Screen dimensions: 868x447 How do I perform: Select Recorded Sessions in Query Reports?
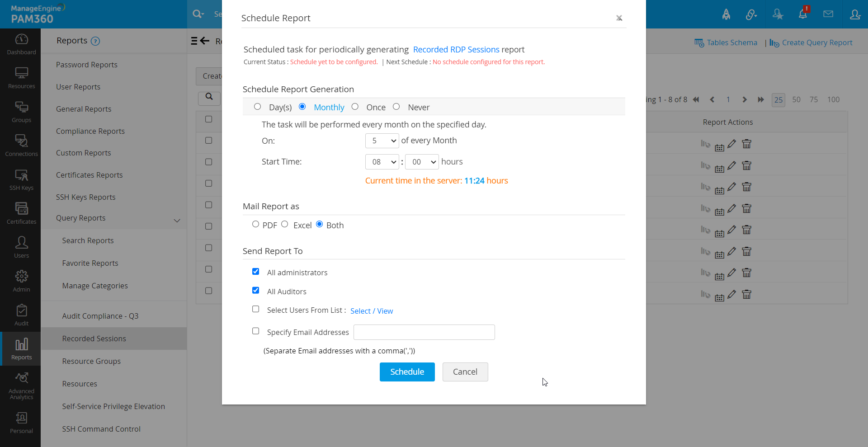[x=94, y=338]
